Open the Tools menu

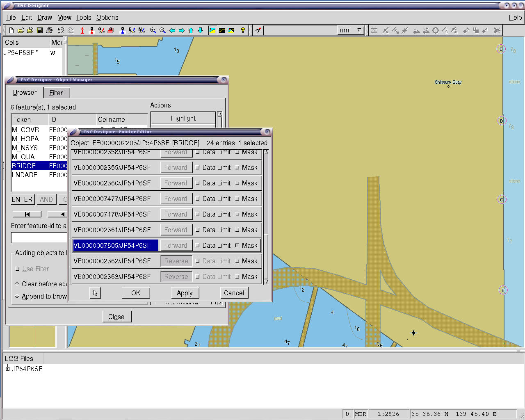point(83,17)
